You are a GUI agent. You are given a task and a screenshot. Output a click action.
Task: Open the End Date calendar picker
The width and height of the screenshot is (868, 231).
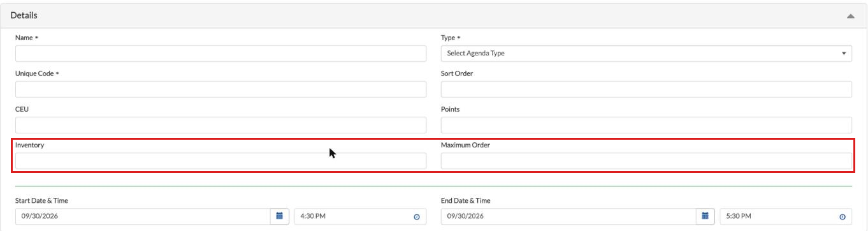[705, 216]
